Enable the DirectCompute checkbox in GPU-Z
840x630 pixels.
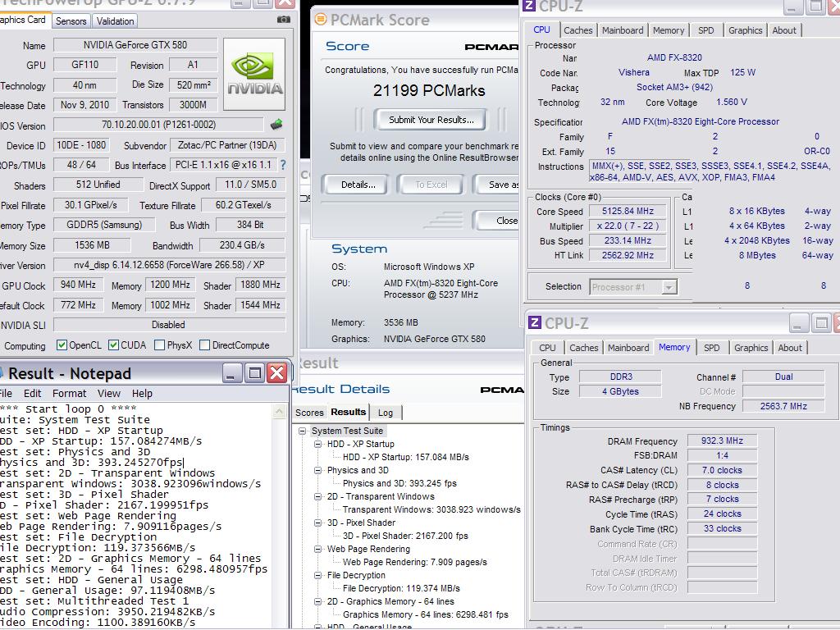pos(204,345)
